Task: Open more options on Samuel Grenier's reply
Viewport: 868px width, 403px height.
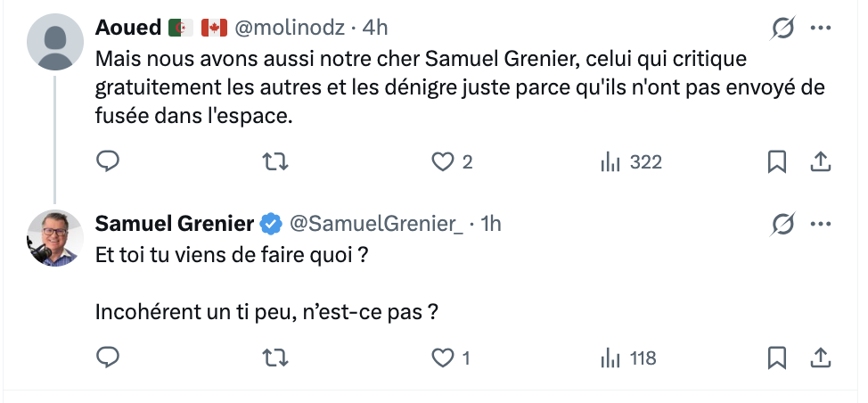Action: click(821, 225)
